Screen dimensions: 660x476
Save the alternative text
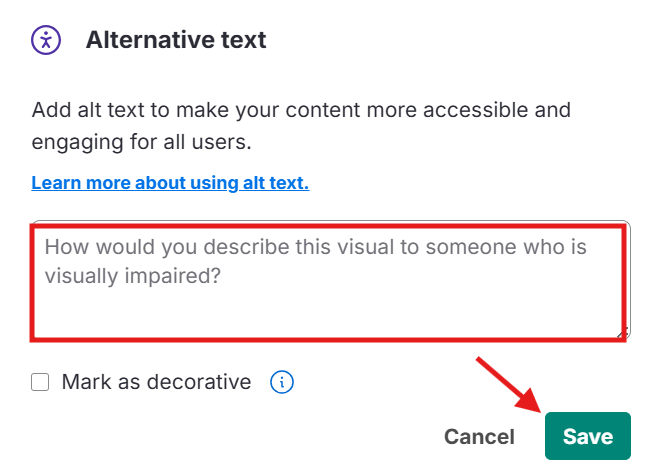tap(587, 436)
